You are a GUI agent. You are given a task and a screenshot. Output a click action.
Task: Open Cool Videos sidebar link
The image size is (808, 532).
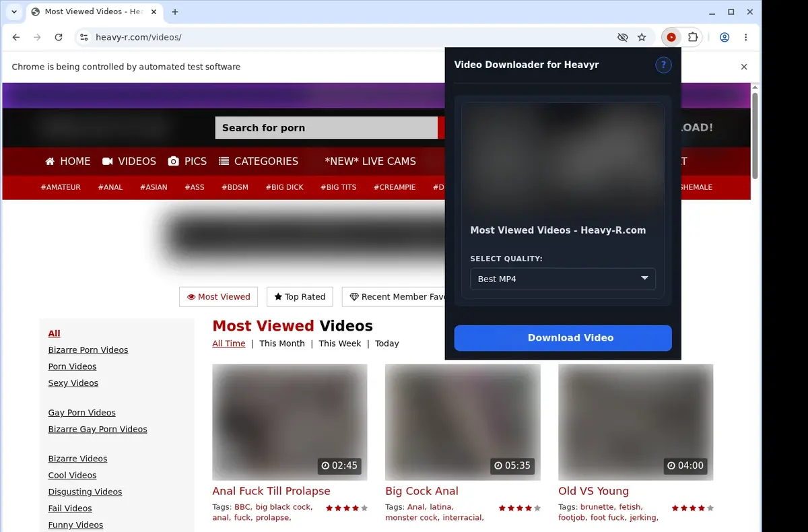pos(73,475)
